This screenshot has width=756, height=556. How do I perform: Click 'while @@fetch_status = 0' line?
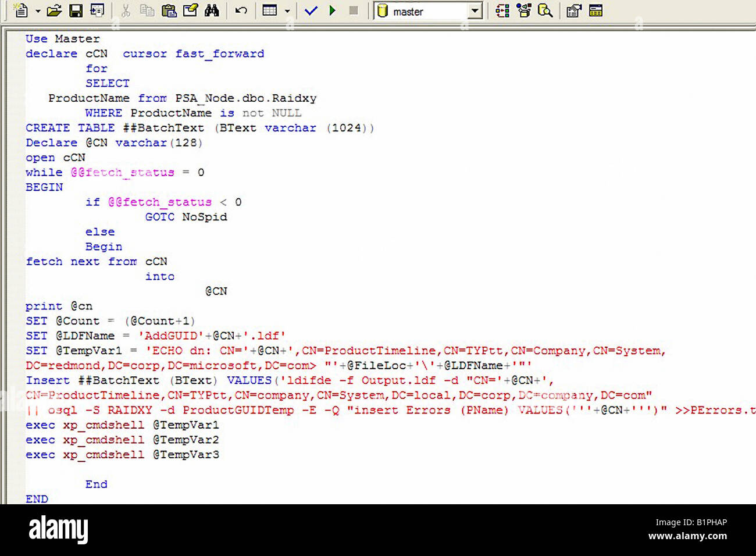coord(115,173)
